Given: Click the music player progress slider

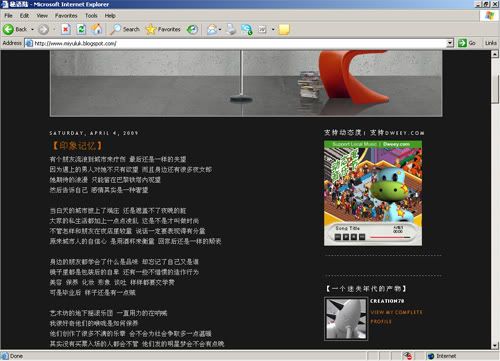Looking at the screenshot, I should coord(390,237).
